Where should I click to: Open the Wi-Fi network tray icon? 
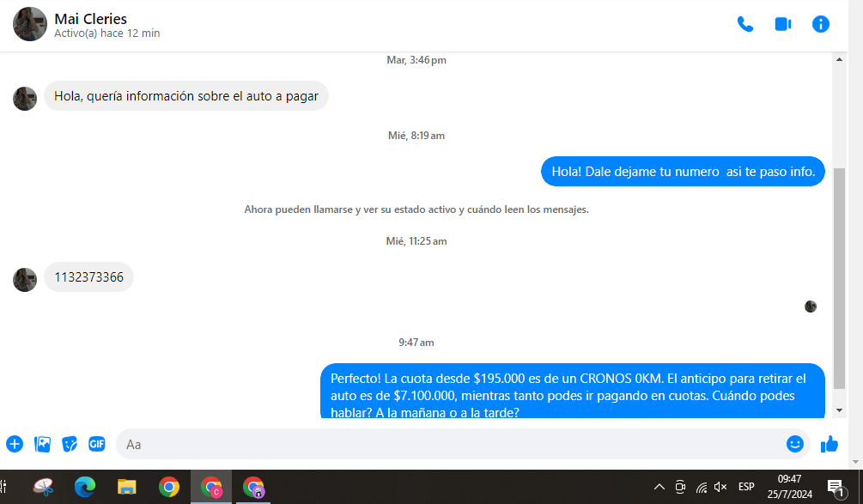point(702,488)
